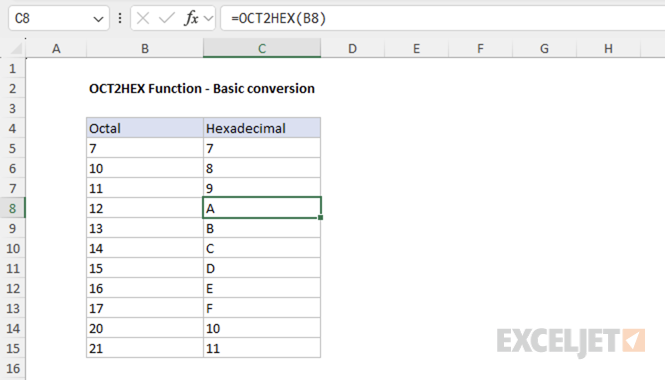
Task: Select the Octal cell with value 10
Action: [145, 168]
